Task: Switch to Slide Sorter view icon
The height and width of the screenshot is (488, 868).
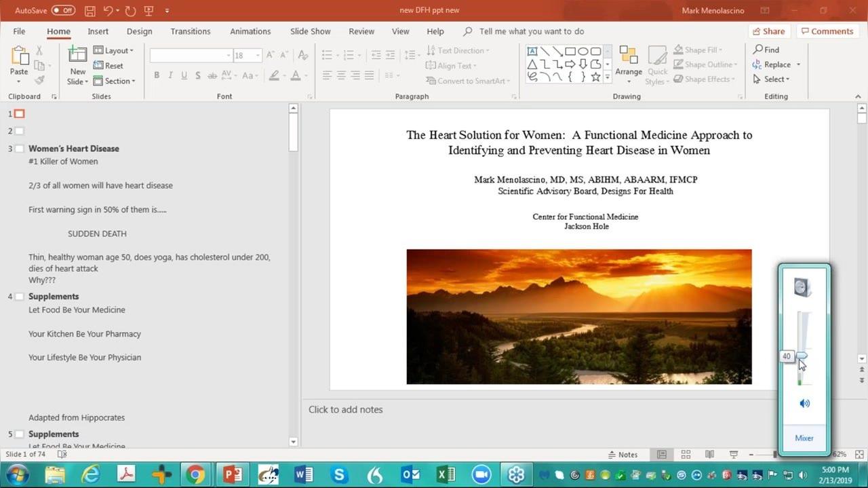Action: pos(686,454)
